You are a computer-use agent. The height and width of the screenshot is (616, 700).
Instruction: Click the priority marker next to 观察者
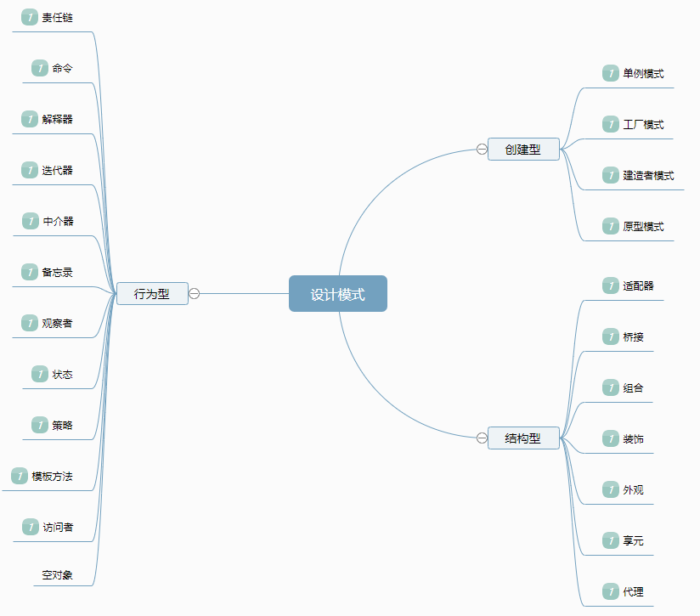(x=30, y=323)
